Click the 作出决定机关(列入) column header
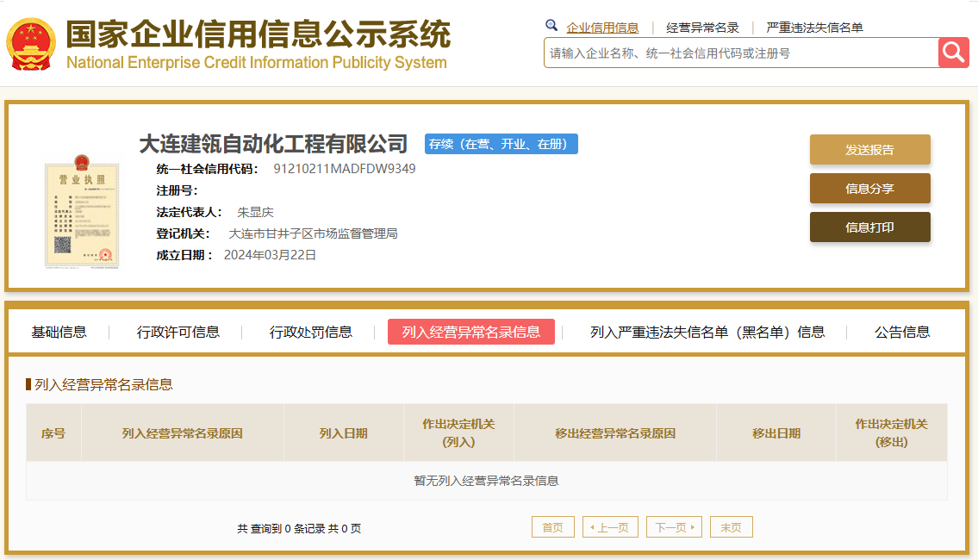Screen dimensions: 978x560 459,432
